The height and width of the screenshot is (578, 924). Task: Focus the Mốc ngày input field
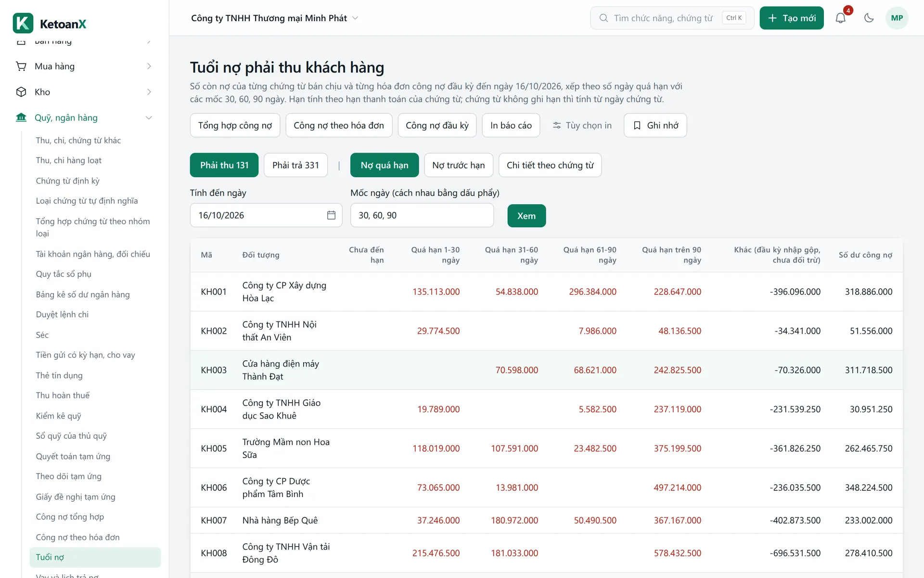[422, 215]
